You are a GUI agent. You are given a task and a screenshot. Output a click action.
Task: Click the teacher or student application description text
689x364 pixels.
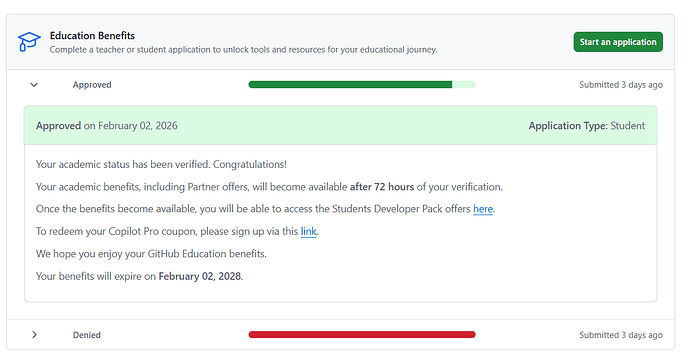[x=243, y=50]
